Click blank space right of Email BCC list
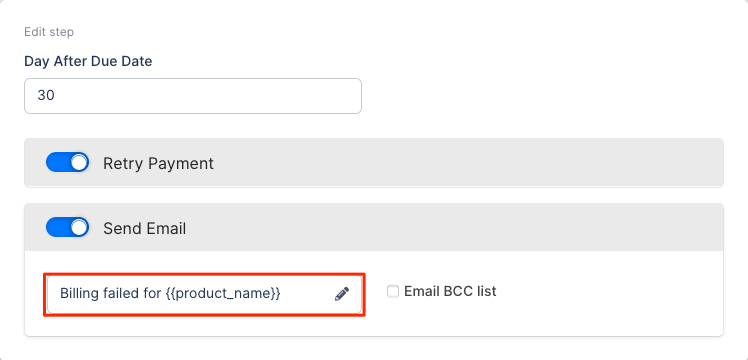This screenshot has width=748, height=360. point(606,291)
